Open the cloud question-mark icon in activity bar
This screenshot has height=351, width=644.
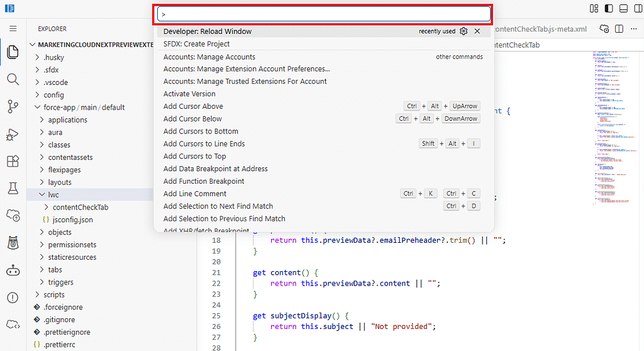coord(13,215)
